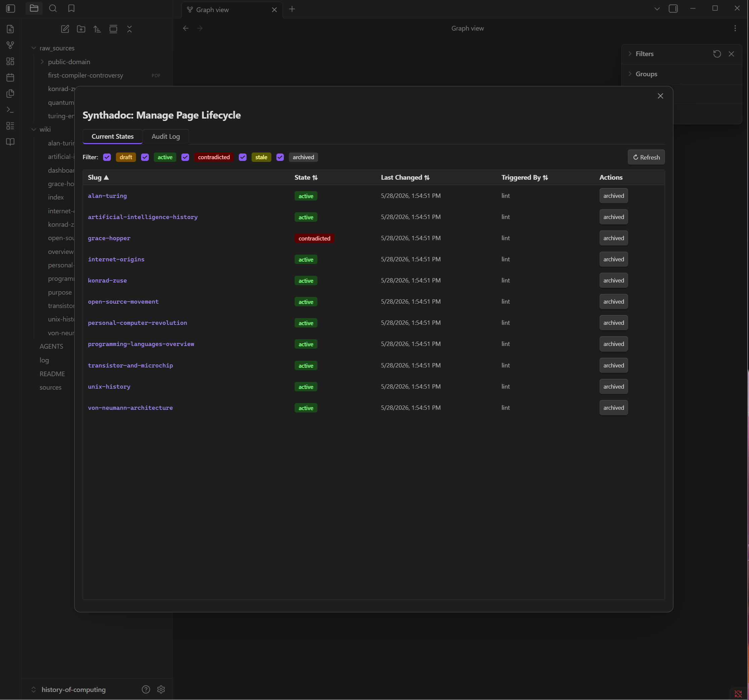The width and height of the screenshot is (749, 700).
Task: Open the search magnifier icon
Action: [53, 8]
